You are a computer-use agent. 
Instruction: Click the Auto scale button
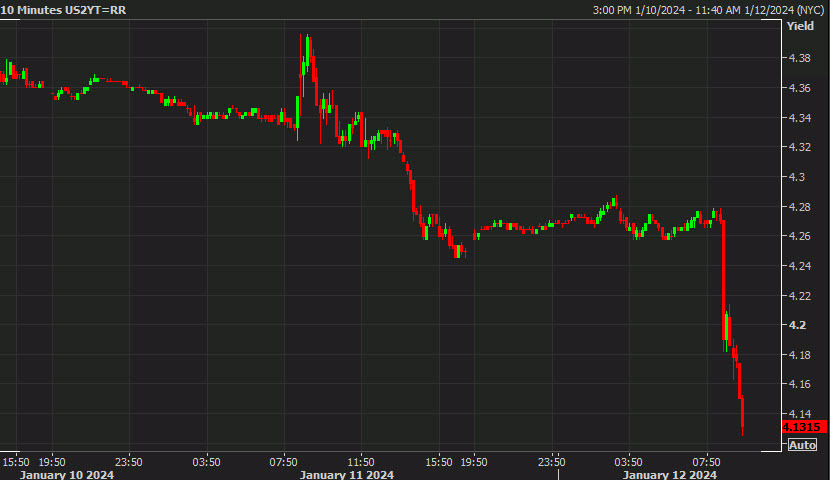pos(802,445)
